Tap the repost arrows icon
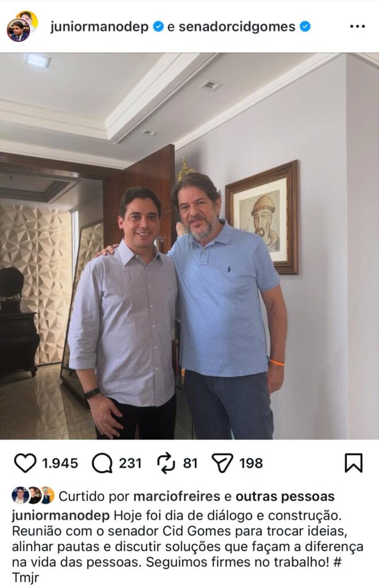Screen dimensions: 379x588 point(166,463)
